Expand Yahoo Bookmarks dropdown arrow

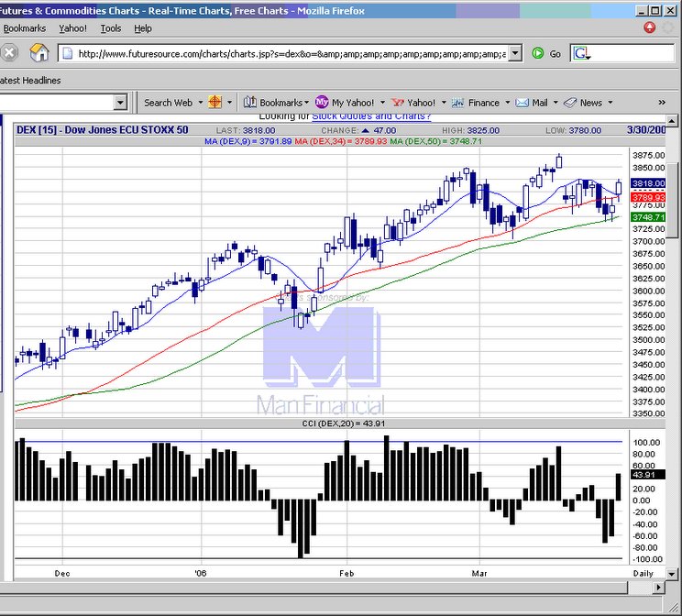coord(307,103)
